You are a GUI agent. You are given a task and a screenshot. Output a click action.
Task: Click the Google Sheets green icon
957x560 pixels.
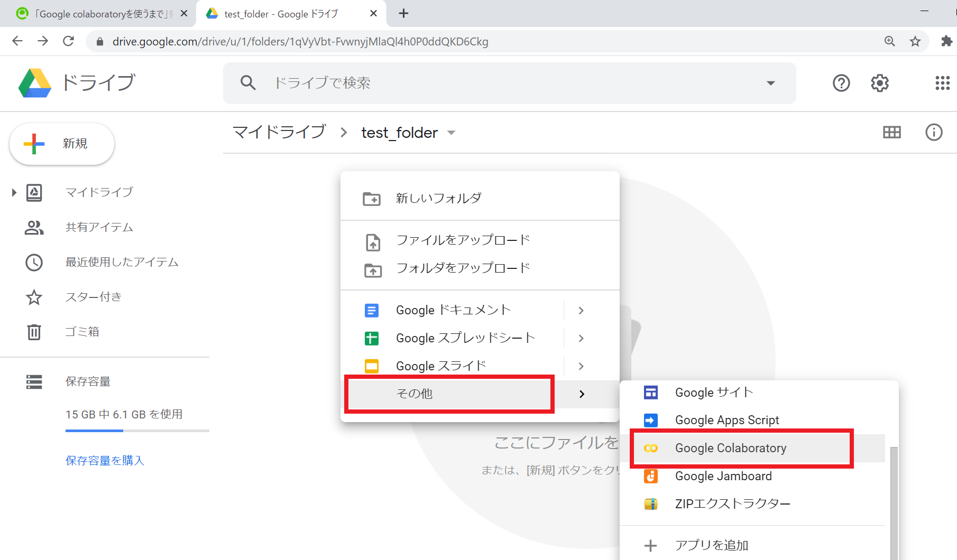click(372, 338)
